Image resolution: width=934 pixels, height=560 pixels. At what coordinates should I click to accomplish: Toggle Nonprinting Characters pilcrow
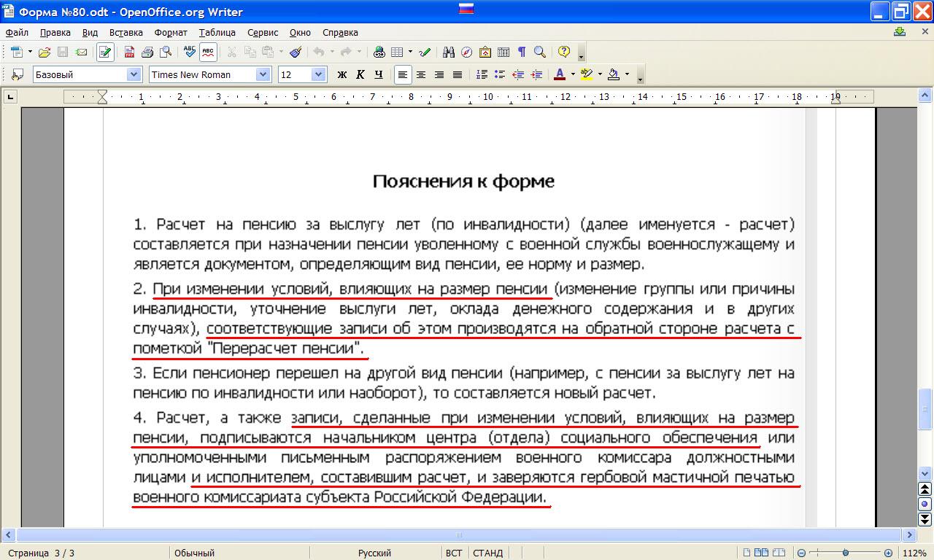pyautogui.click(x=522, y=52)
